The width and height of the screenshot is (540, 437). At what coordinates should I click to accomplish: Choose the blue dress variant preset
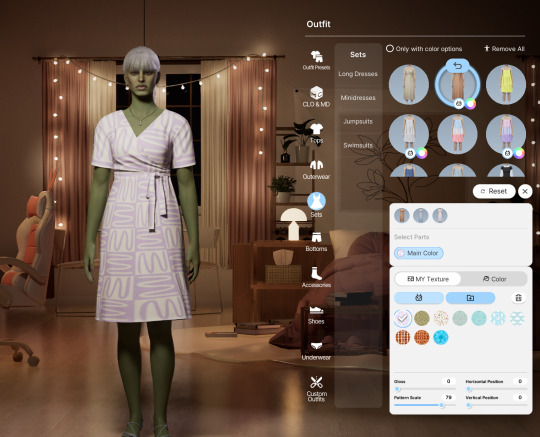(x=421, y=216)
